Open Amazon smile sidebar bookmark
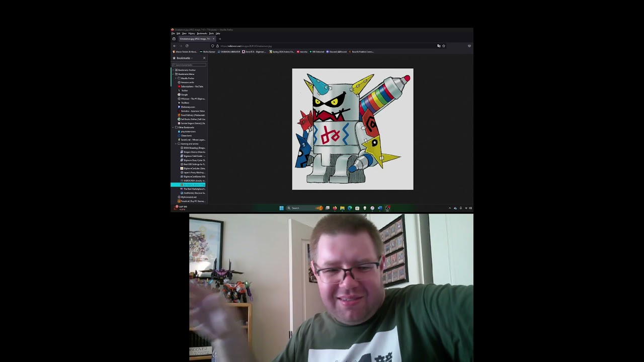 click(x=186, y=82)
